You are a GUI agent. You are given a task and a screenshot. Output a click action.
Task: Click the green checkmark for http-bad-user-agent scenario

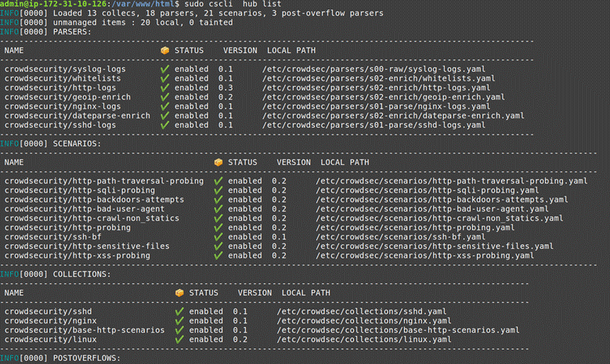[218, 209]
